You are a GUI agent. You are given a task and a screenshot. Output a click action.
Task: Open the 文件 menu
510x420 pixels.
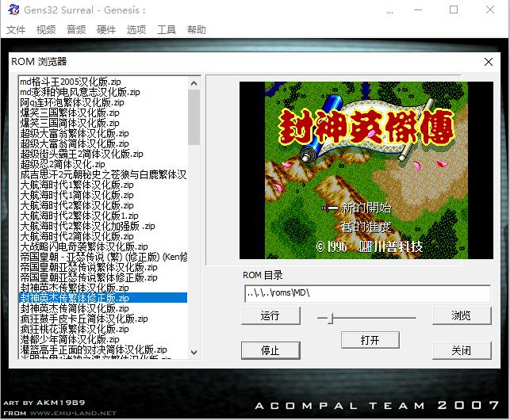16,30
